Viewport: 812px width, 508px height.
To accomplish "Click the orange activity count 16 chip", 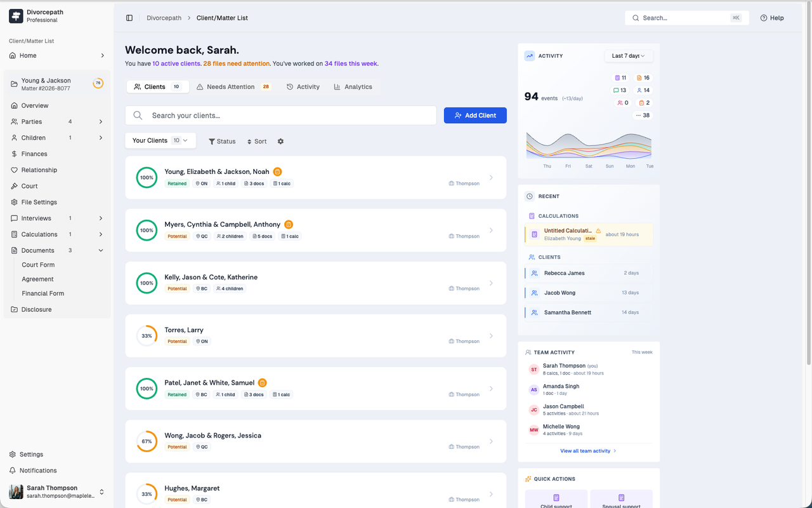I will [643, 77].
